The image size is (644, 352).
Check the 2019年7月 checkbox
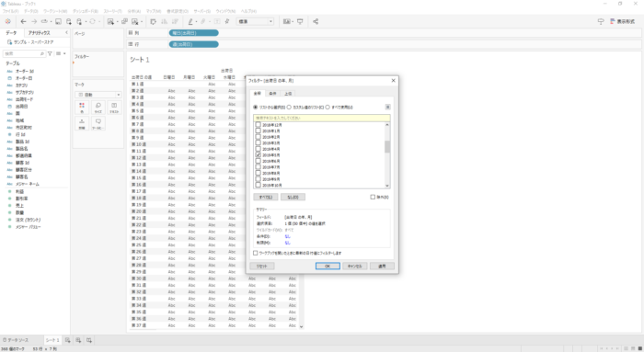259,167
